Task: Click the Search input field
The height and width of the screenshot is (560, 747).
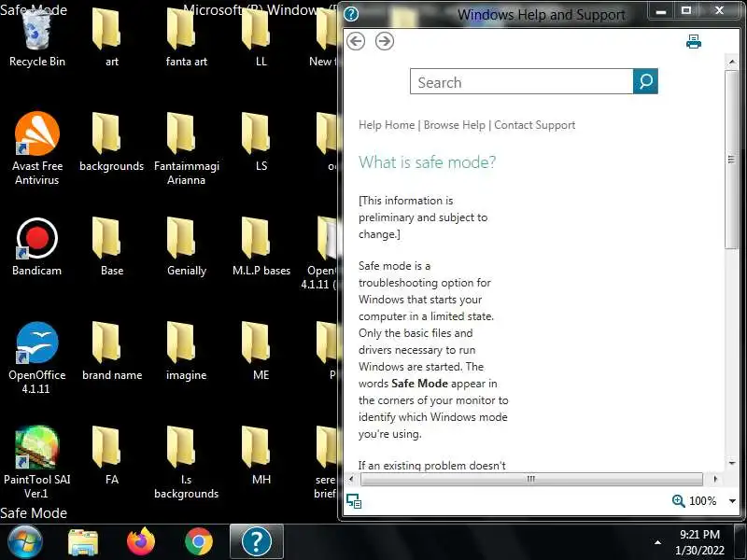Action: (522, 81)
